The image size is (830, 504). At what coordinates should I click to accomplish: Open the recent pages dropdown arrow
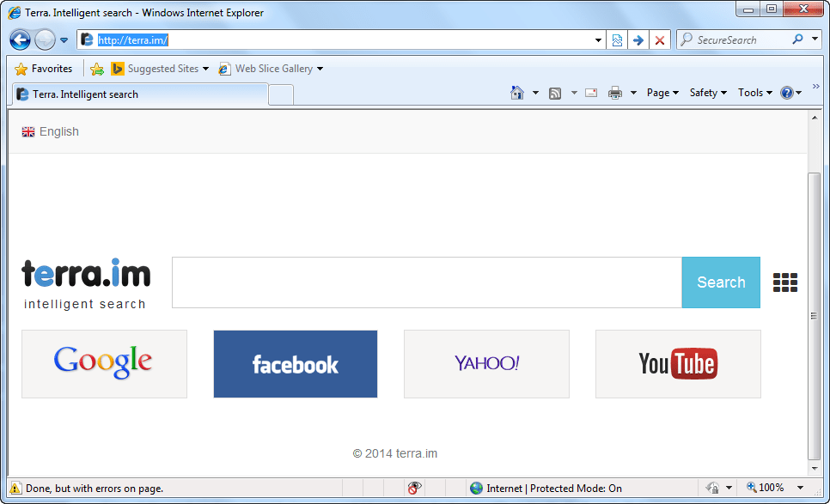click(64, 40)
